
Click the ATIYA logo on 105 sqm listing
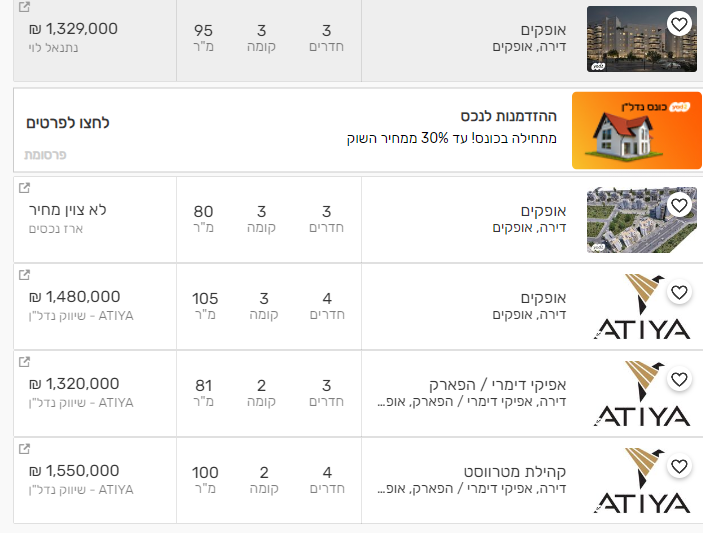coord(640,307)
